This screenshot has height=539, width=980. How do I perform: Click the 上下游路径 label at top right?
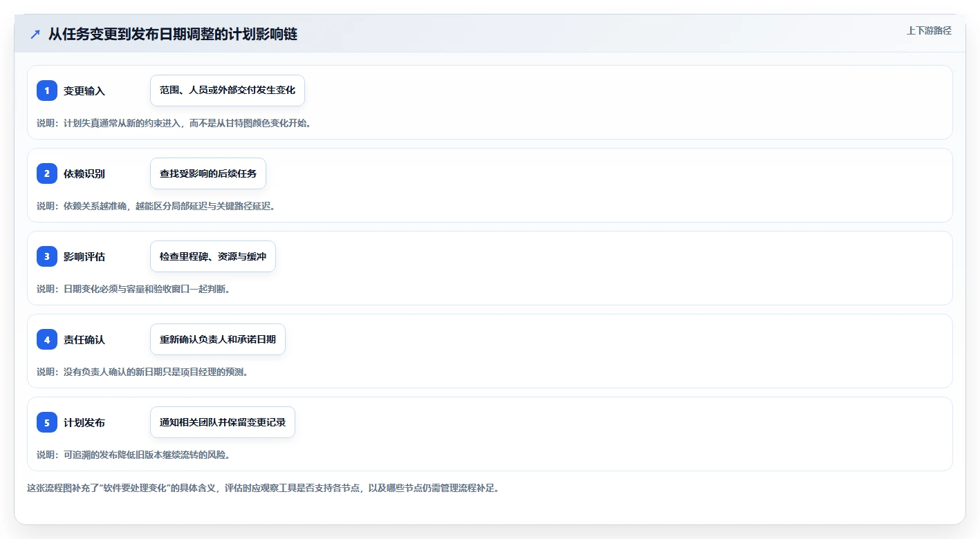pyautogui.click(x=929, y=30)
